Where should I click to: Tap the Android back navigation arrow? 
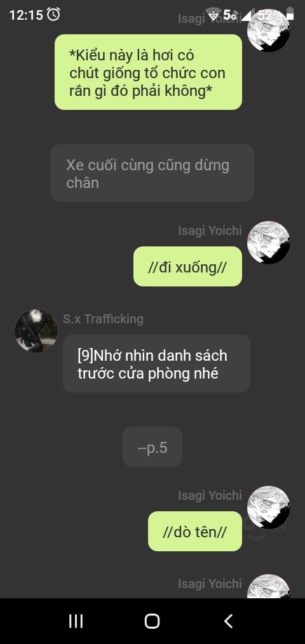pos(229,621)
